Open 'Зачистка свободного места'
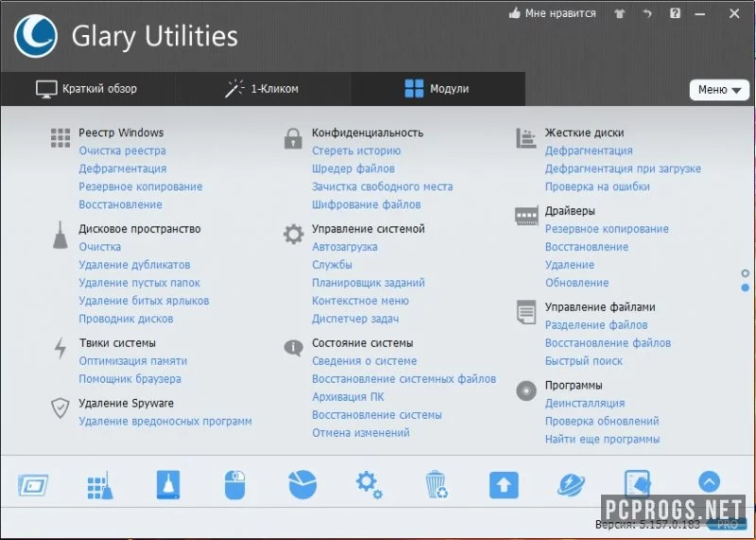The height and width of the screenshot is (540, 756). 383,186
